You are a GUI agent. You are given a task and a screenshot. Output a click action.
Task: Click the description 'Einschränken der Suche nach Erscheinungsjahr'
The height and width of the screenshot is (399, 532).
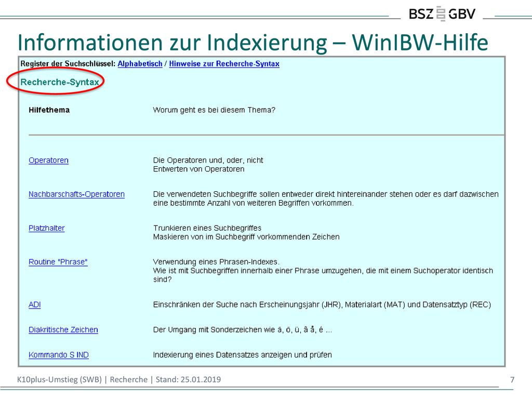point(322,304)
